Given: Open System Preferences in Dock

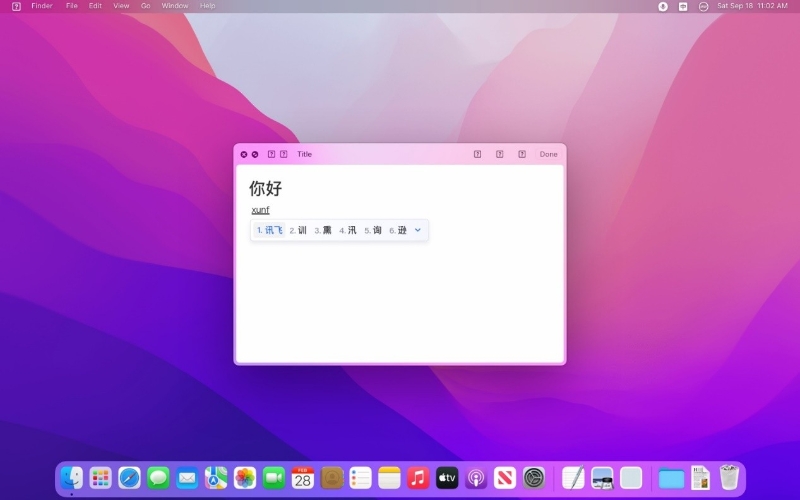Looking at the screenshot, I should pos(534,478).
